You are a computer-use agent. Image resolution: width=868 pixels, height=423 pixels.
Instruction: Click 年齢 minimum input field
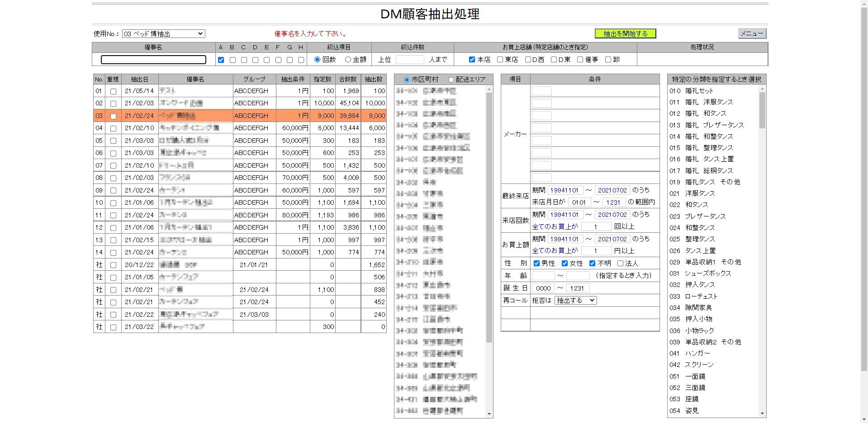(x=543, y=276)
